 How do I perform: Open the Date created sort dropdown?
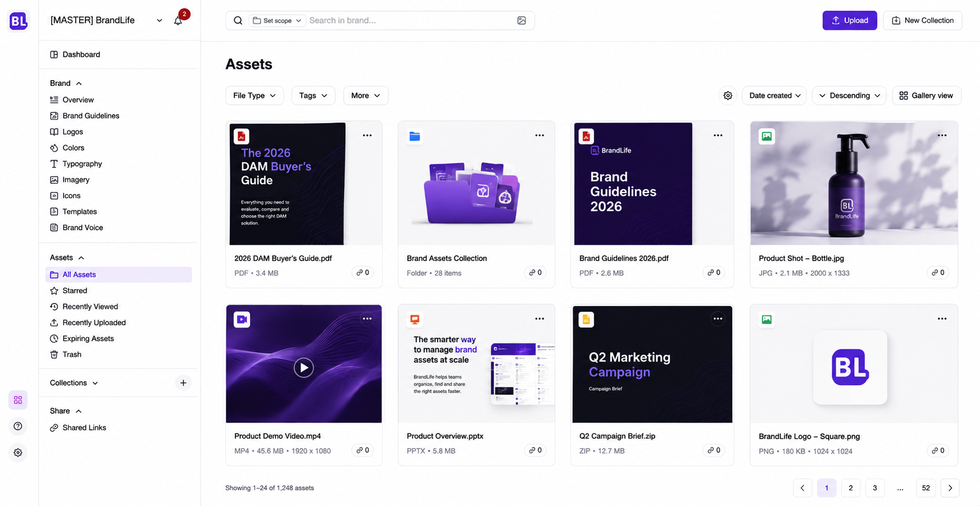(x=774, y=95)
